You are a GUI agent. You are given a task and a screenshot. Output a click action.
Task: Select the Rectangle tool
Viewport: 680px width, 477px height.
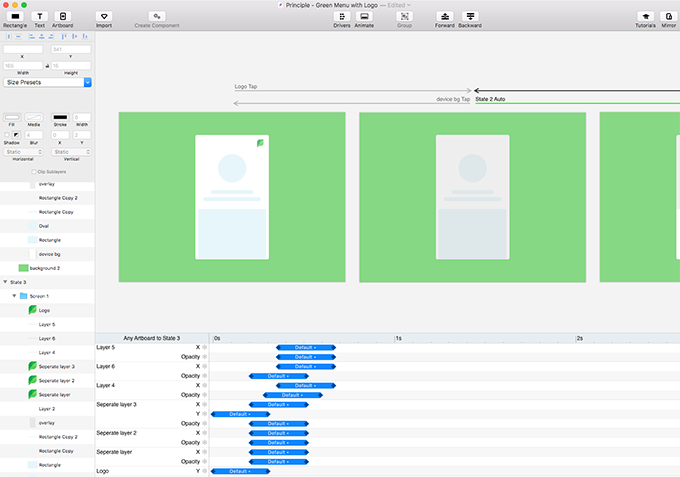coord(14,17)
